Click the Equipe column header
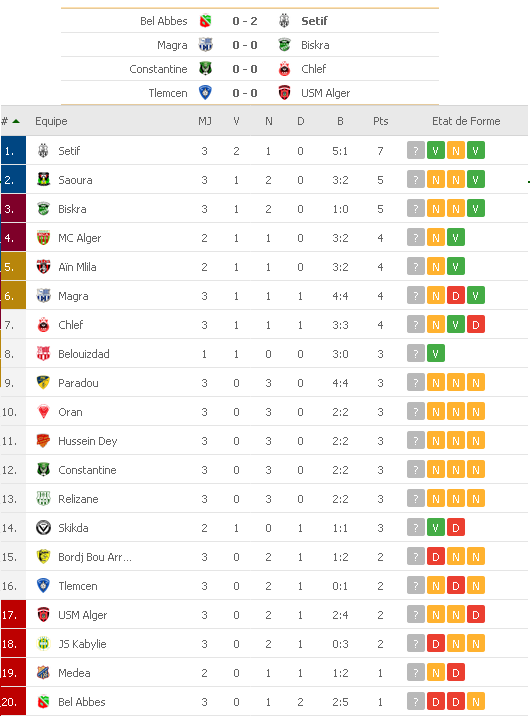The height and width of the screenshot is (716, 530). 51,121
